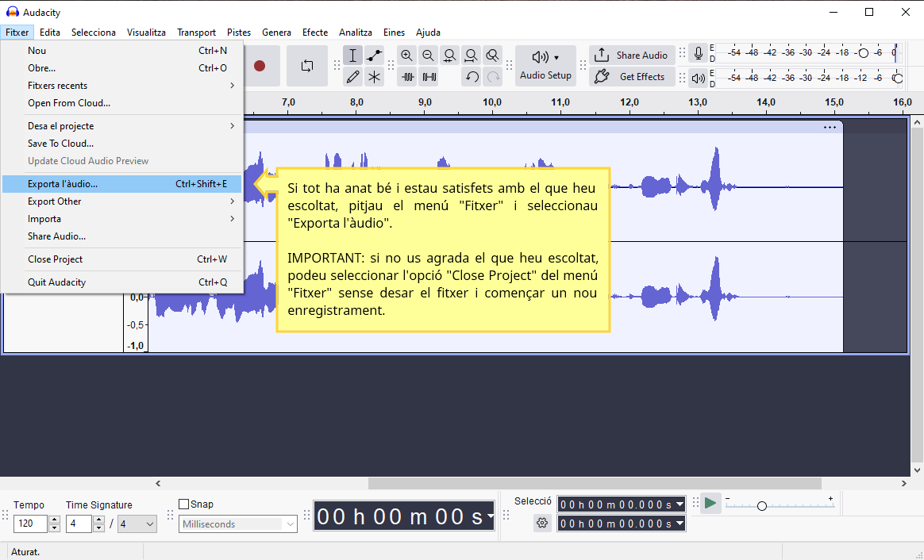Trim audio outside selection icon
This screenshot has height=560, width=924.
coord(406,77)
